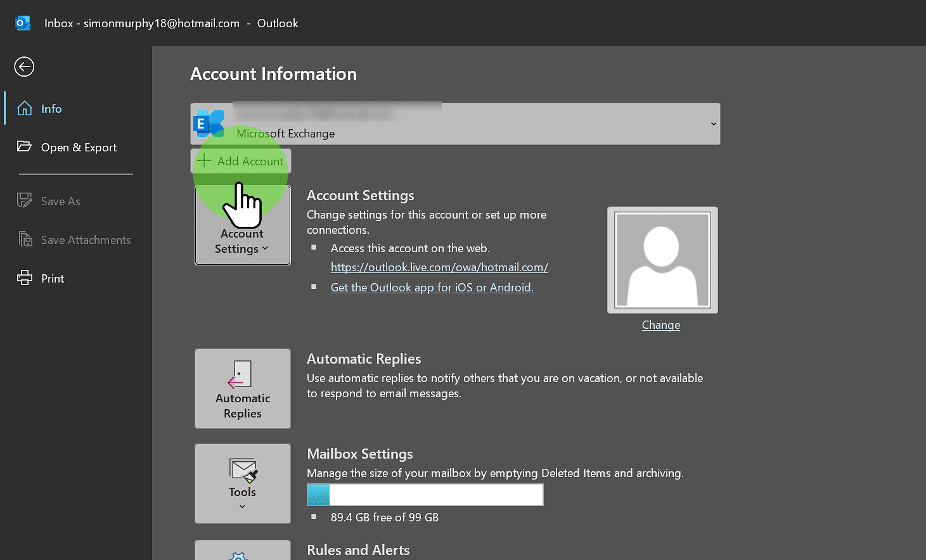
Task: Click the back arrow to exit backstage view
Action: [23, 67]
